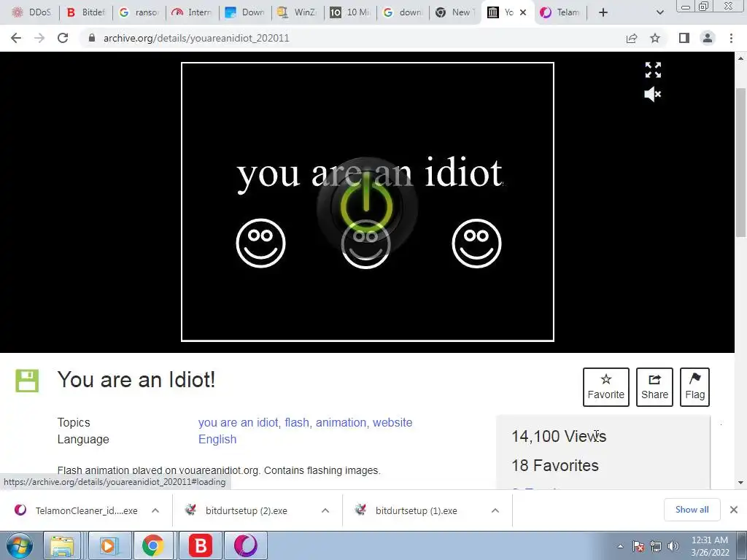Unmute the Flash player sound icon
Viewport: 747px width, 560px height.
click(x=653, y=94)
